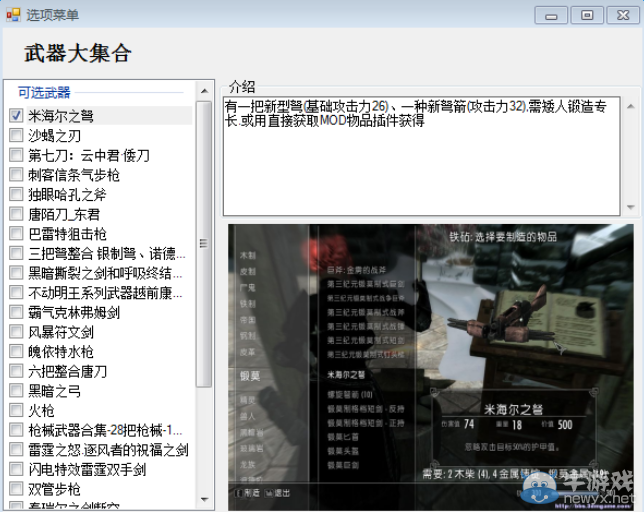Check the 风暴符文剑 checkbox
Viewport: 644px width, 512px height.
[x=16, y=332]
